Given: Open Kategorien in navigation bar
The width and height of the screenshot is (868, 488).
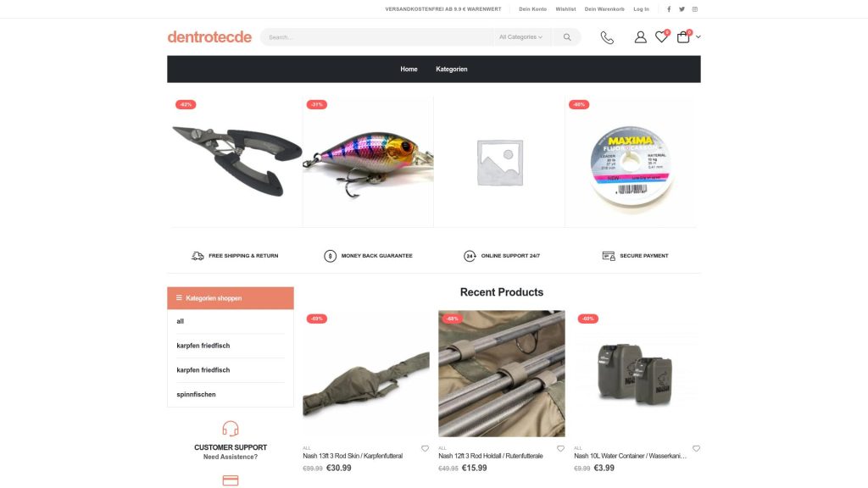Looking at the screenshot, I should pyautogui.click(x=451, y=69).
